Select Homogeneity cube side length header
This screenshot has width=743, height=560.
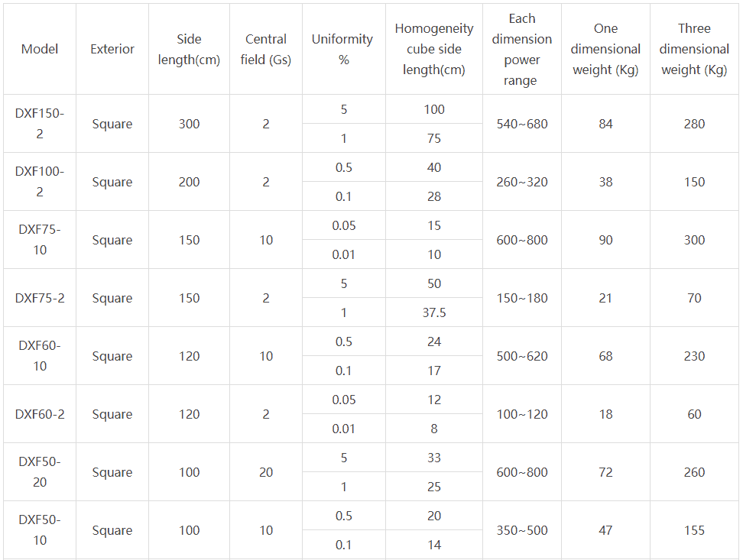pos(434,49)
